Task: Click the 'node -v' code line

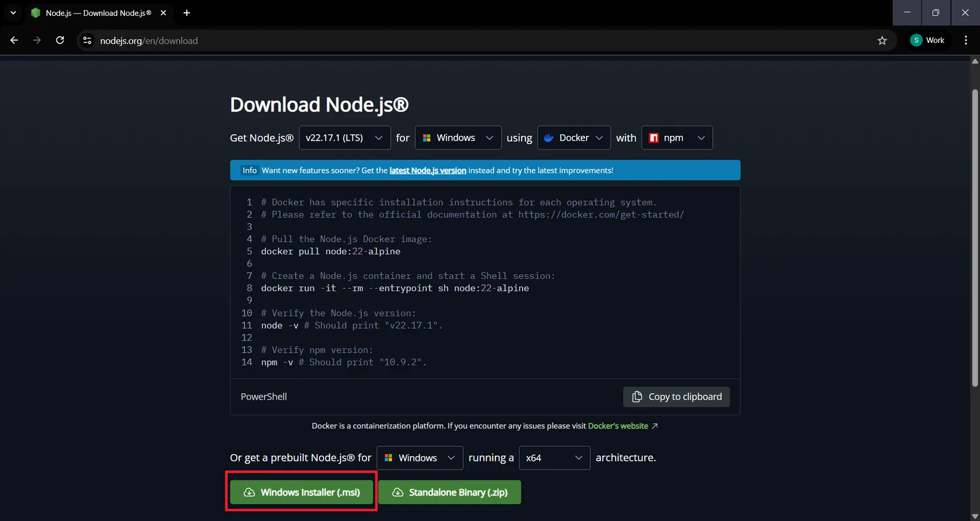Action: (352, 325)
